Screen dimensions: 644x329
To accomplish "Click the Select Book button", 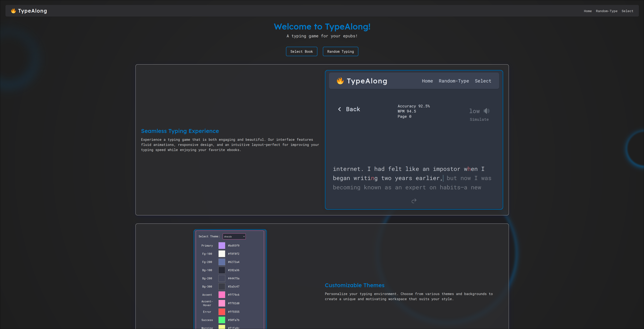I will [302, 52].
